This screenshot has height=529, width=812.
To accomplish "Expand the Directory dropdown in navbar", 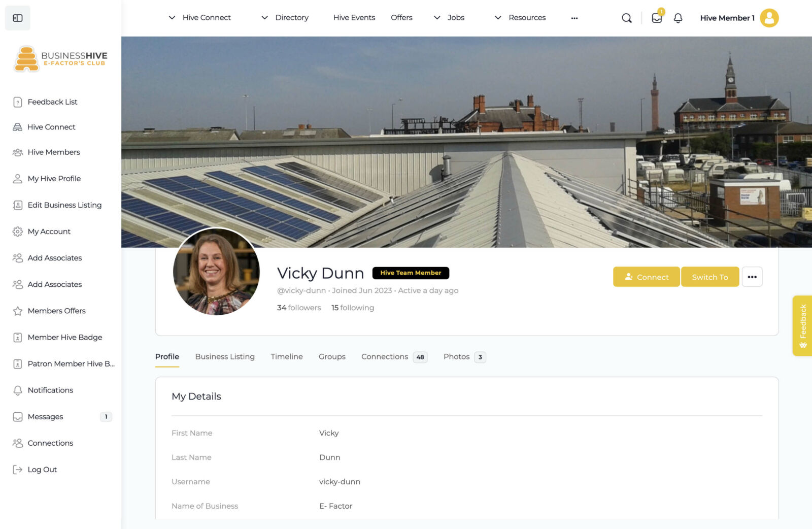I will point(285,18).
